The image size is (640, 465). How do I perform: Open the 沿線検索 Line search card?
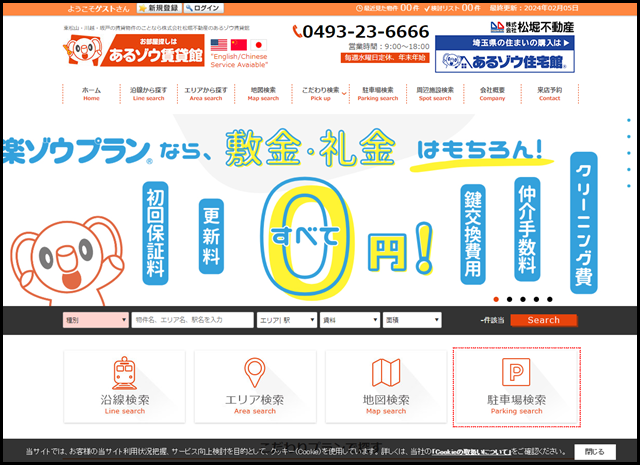(x=124, y=387)
